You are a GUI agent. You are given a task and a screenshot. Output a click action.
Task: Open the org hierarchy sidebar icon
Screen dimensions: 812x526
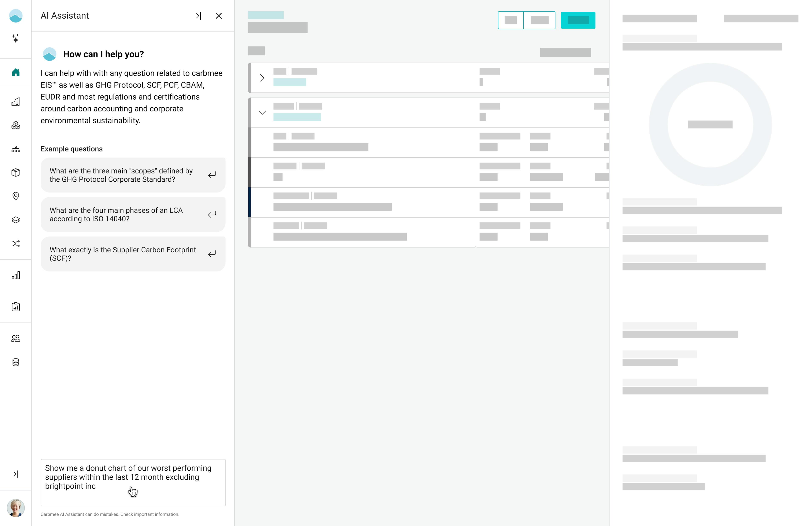point(16,149)
